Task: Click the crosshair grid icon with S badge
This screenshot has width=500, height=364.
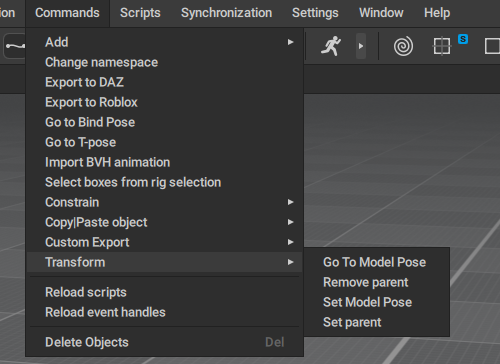Action: (x=443, y=46)
